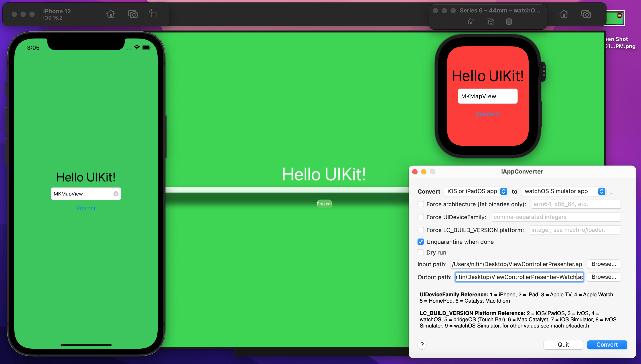
Task: Click the Force LC_BUILD_VERSION platform input field
Action: pyautogui.click(x=575, y=230)
